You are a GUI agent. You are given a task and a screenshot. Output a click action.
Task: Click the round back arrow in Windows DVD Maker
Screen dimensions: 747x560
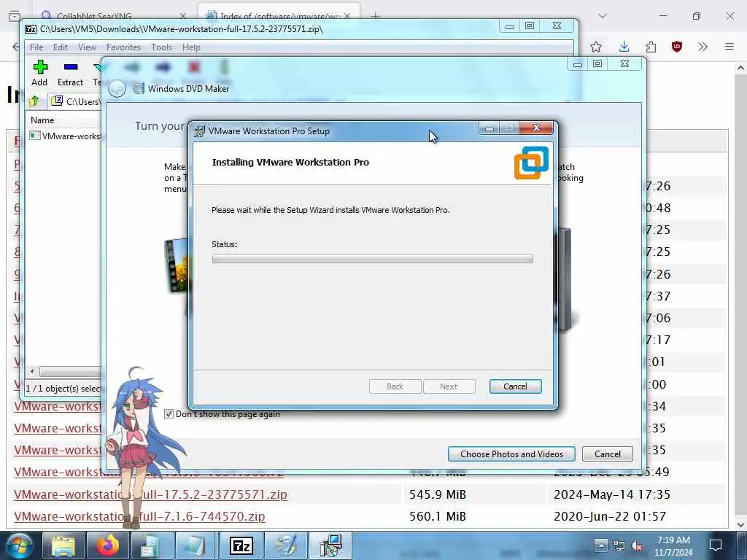pos(117,88)
